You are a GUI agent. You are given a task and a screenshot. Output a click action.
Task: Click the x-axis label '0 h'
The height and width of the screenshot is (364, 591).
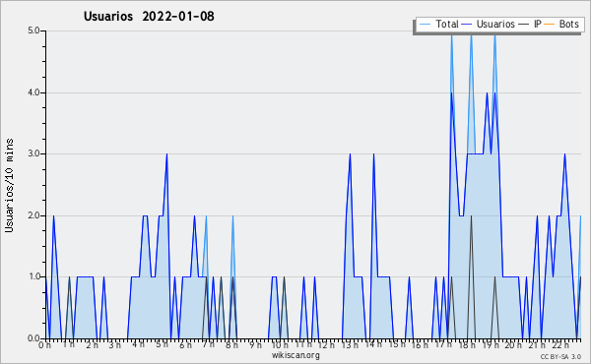pos(44,344)
